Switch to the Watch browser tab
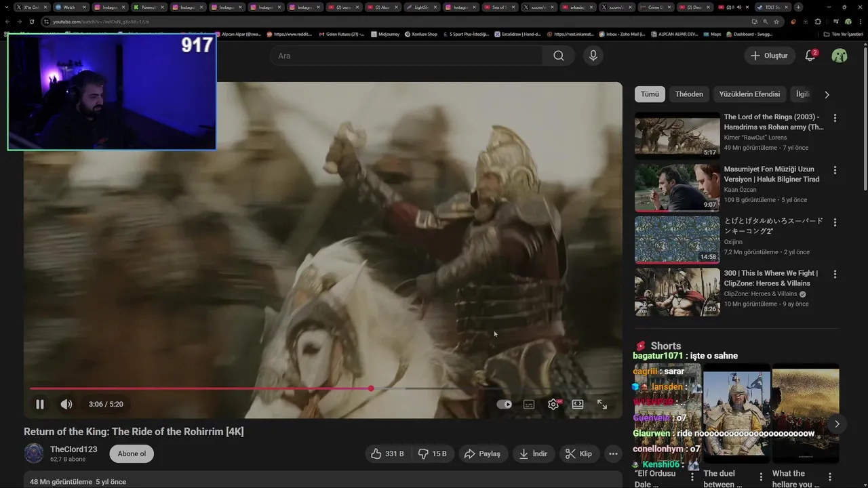The height and width of the screenshot is (488, 868). [x=71, y=7]
